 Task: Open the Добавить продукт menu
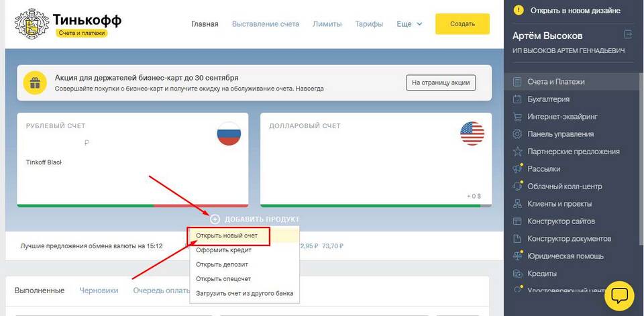[255, 219]
